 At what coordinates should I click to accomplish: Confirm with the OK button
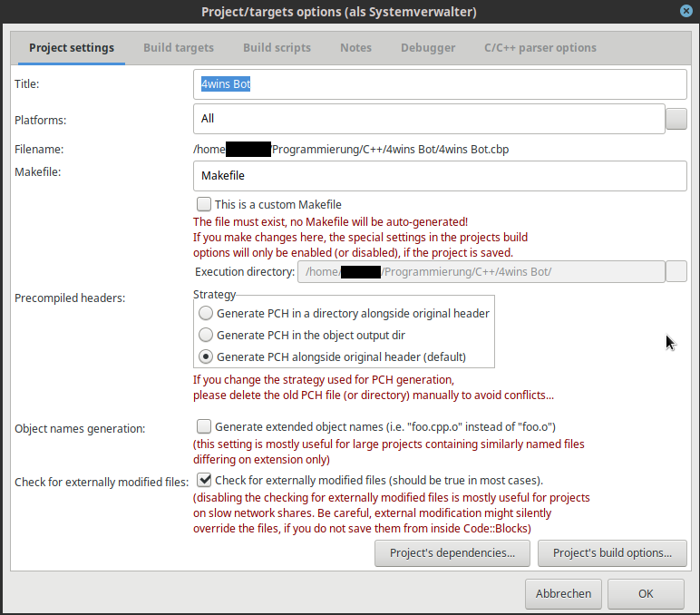(646, 593)
